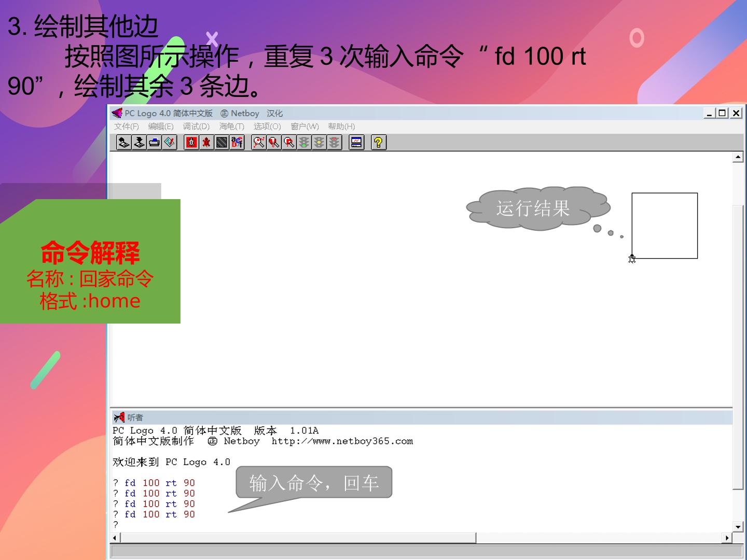The image size is (747, 560).
Task: Click the drawn square on the canvas
Action: 665,226
